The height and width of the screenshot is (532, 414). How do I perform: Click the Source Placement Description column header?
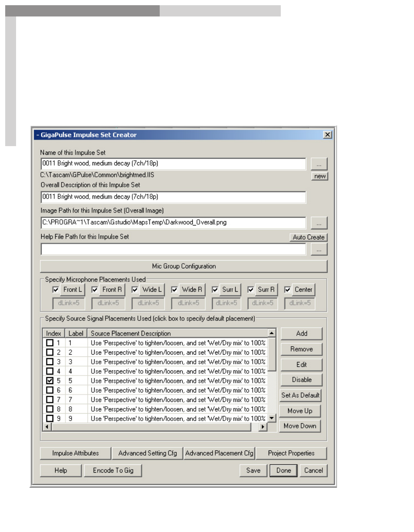tap(177, 333)
